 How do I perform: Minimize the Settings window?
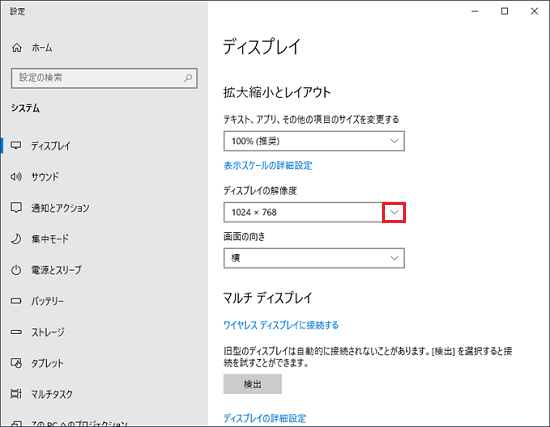475,11
